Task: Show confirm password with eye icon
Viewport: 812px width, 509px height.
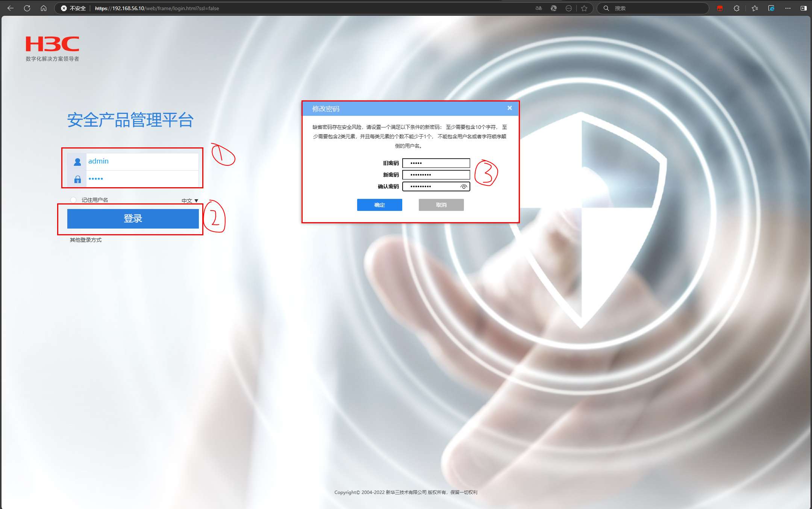Action: 464,186
